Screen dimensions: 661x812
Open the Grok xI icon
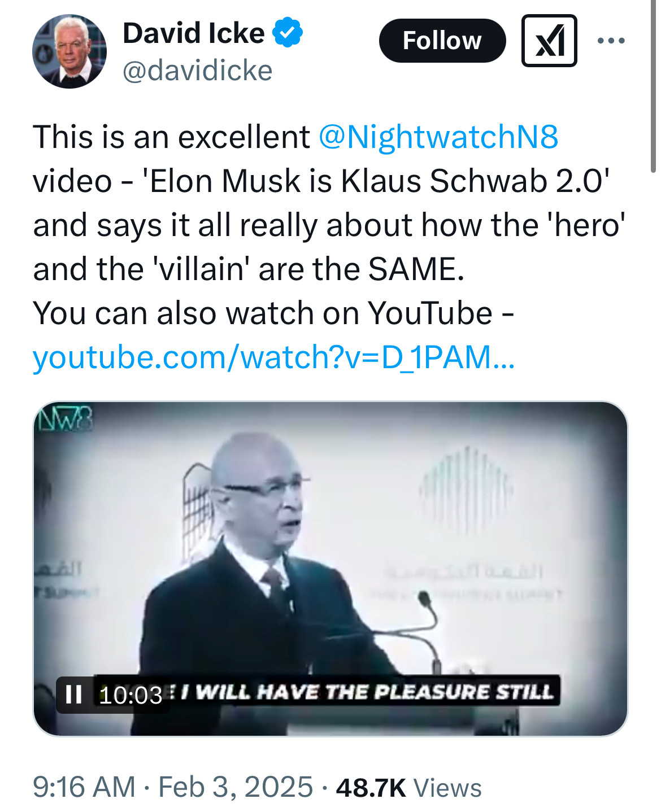(x=549, y=41)
